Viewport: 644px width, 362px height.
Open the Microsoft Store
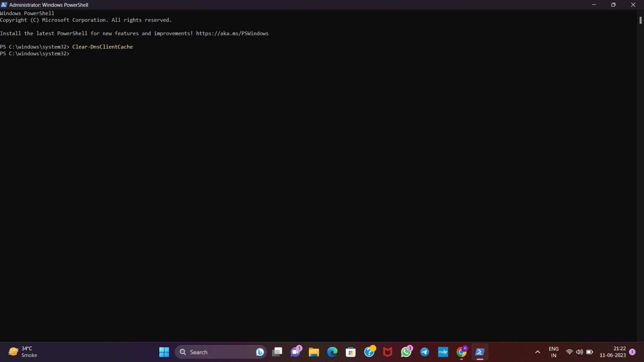(351, 352)
